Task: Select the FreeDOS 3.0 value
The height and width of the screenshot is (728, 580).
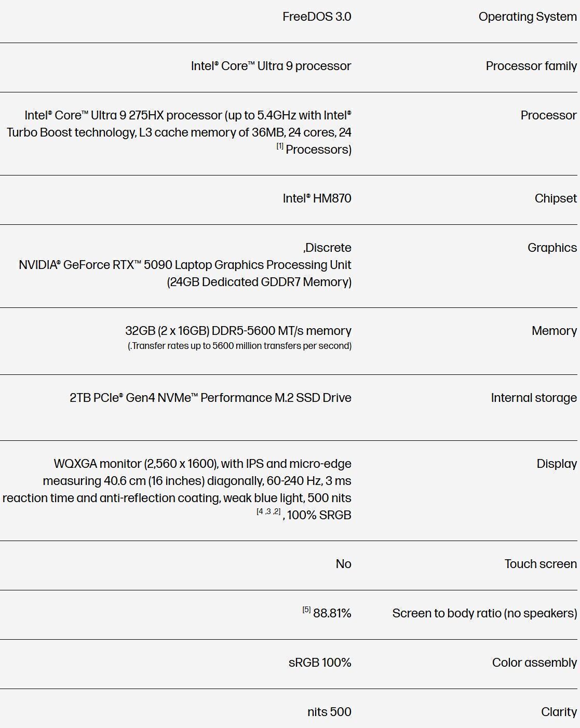Action: [x=317, y=17]
